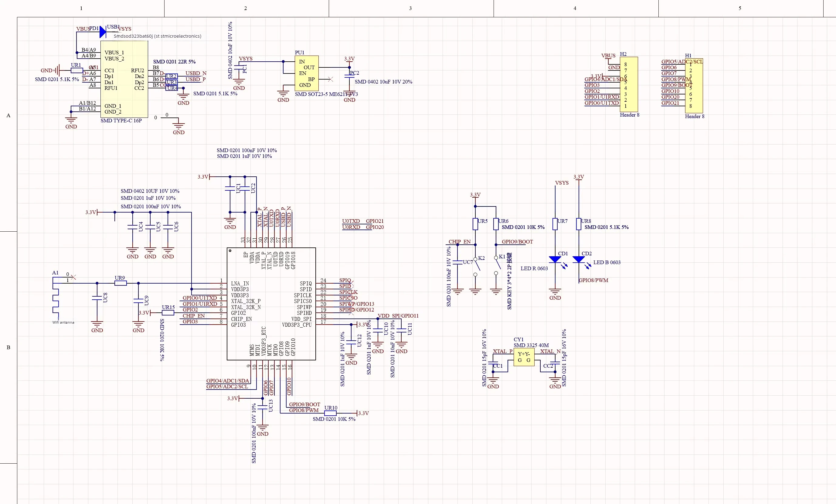Screen dimensions: 836x504
Task: Click the SMD SOT23-5 ME6211-3V3 label
Action: pyautogui.click(x=326, y=94)
